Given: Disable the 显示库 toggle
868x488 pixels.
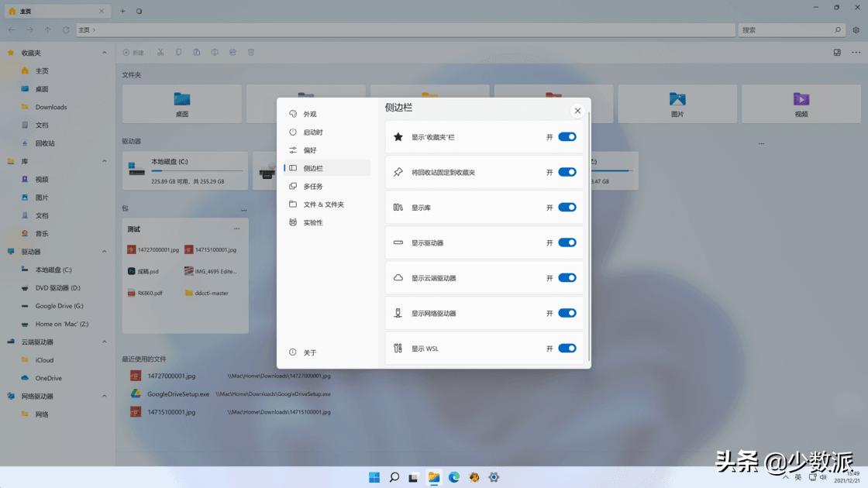Looking at the screenshot, I should (x=565, y=207).
